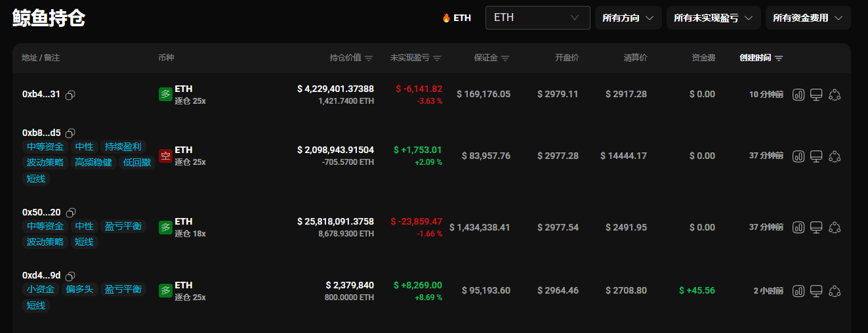The image size is (868, 333).
Task: Sort by the 保证金 margin column
Action: 505,58
